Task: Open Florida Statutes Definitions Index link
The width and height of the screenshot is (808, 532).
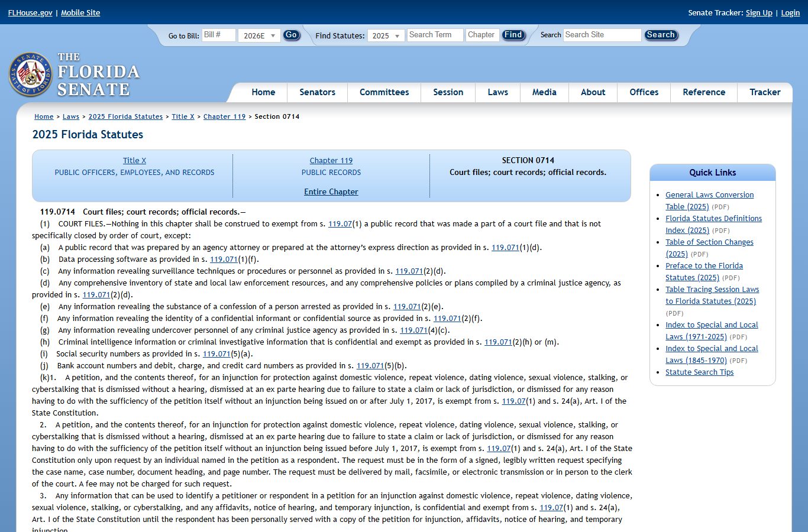Action: click(713, 224)
